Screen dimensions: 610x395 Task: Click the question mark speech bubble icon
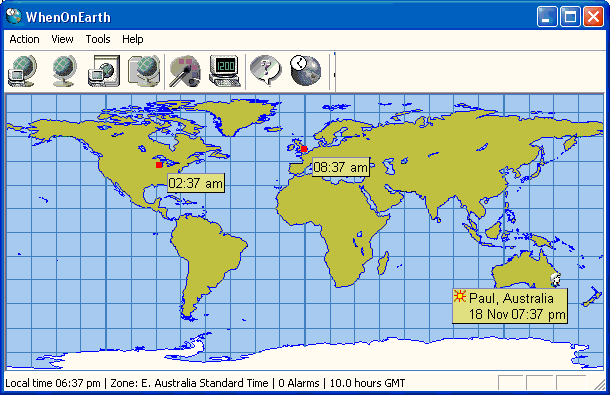[266, 71]
